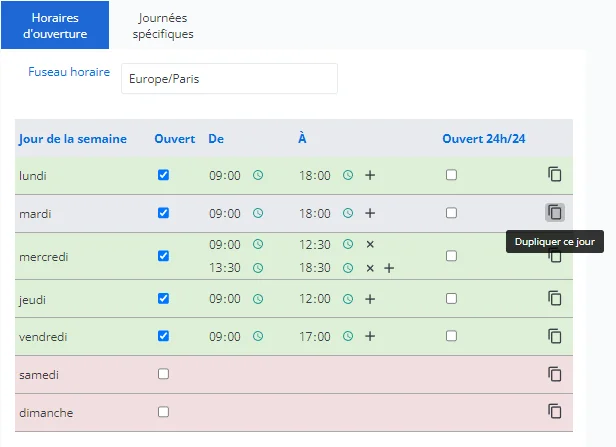Edit the jeudi 09:00 opening time field
The image size is (616, 447).
[225, 299]
